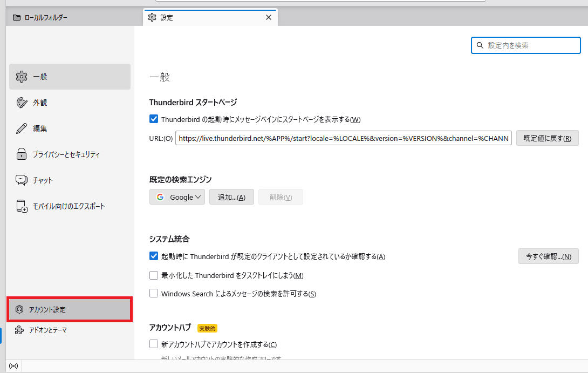
Task: Click the mobile export phone icon
Action: tap(22, 206)
